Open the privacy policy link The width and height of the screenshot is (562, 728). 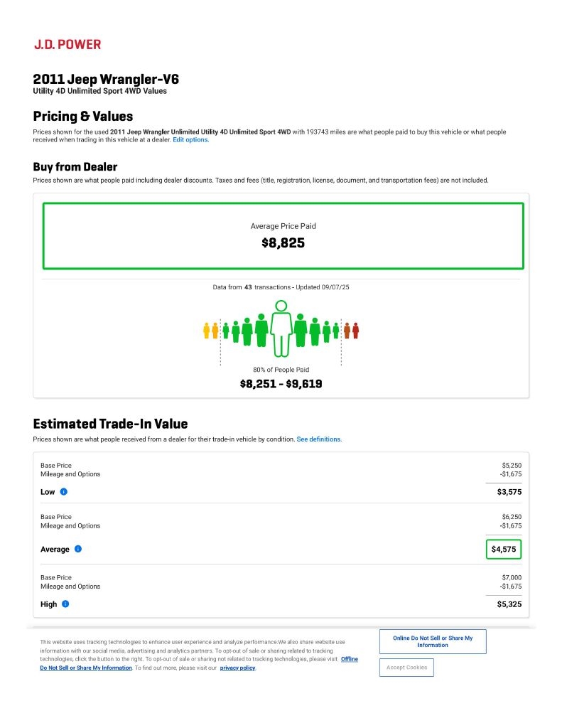[x=237, y=668]
